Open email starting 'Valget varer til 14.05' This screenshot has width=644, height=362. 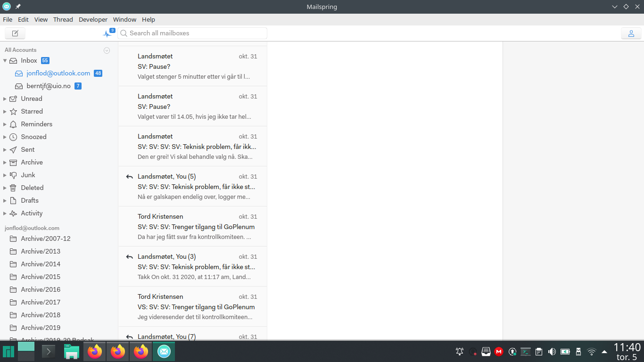[192, 106]
